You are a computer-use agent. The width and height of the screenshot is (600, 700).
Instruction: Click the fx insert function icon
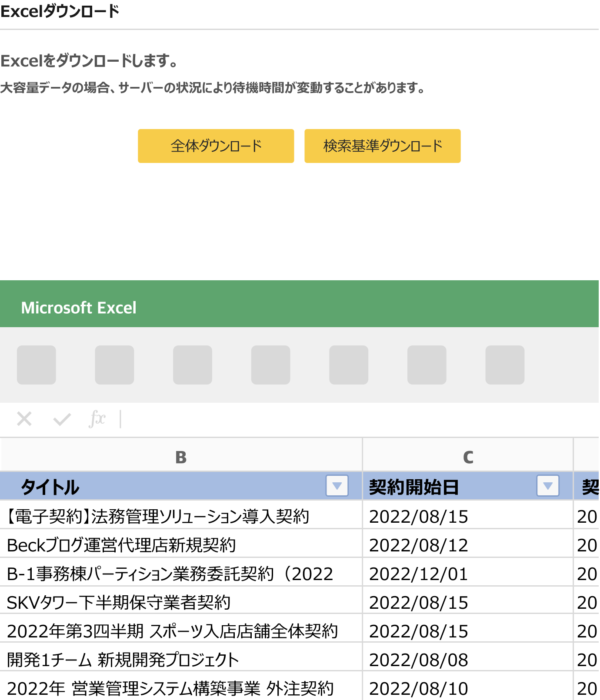point(97,419)
